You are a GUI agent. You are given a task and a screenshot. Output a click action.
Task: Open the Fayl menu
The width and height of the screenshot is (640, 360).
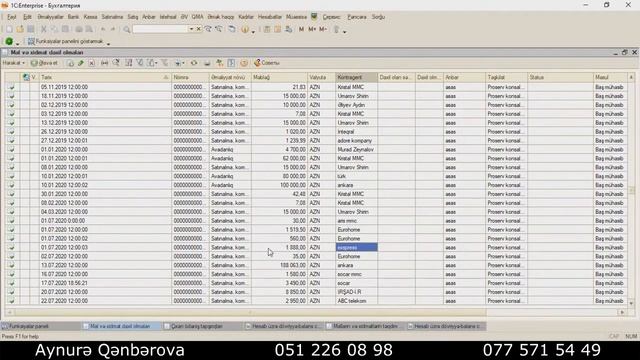point(11,17)
